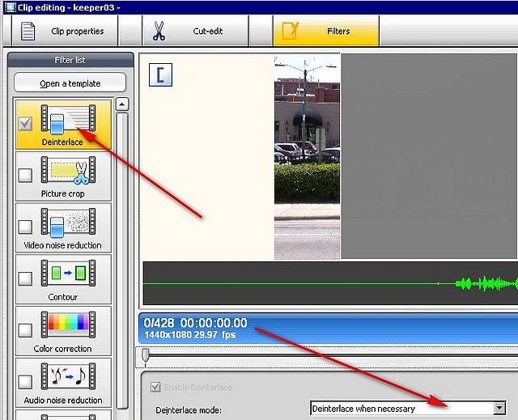Click the video preview thumbnail
This screenshot has width=518, height=420.
(307, 158)
